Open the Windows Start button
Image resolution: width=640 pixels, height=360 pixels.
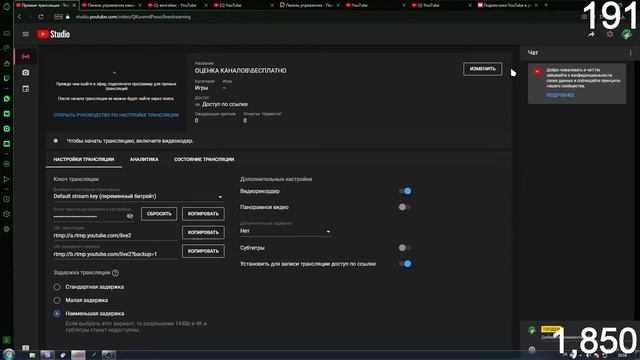[x=9, y=354]
